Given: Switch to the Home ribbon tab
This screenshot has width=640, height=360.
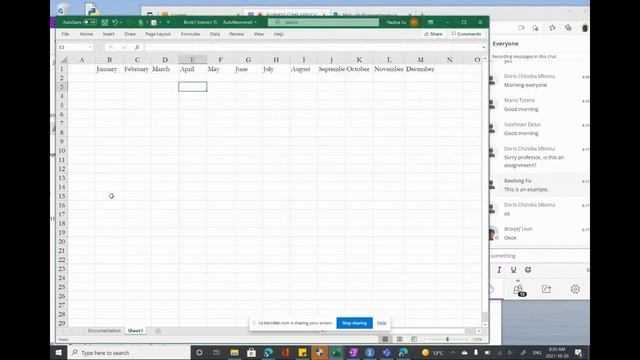Looking at the screenshot, I should pyautogui.click(x=86, y=34).
